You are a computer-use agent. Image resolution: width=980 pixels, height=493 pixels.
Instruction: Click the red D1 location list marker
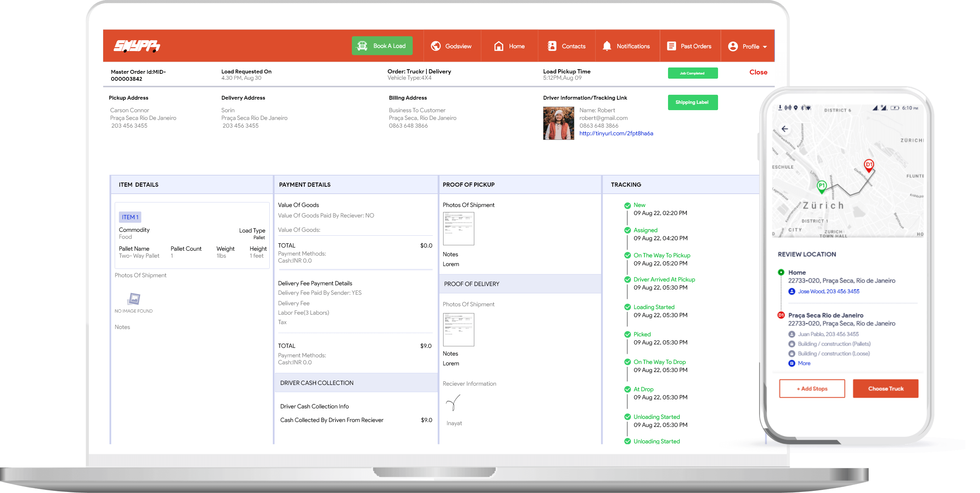tap(781, 315)
